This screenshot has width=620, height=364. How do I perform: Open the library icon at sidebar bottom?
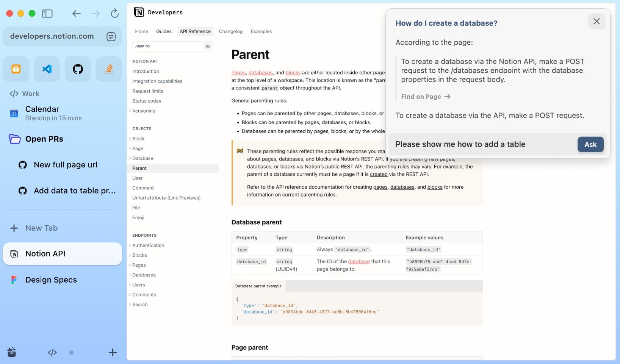coord(12,352)
